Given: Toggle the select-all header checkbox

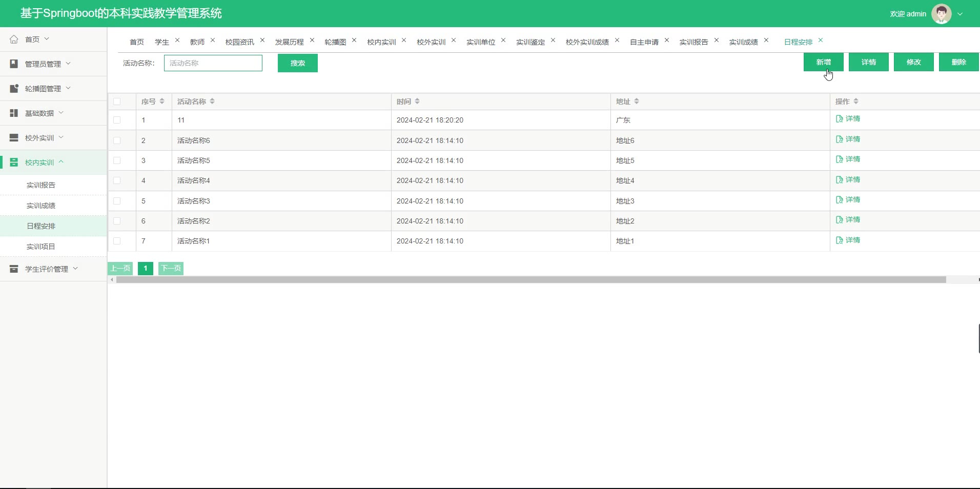Looking at the screenshot, I should 117,101.
